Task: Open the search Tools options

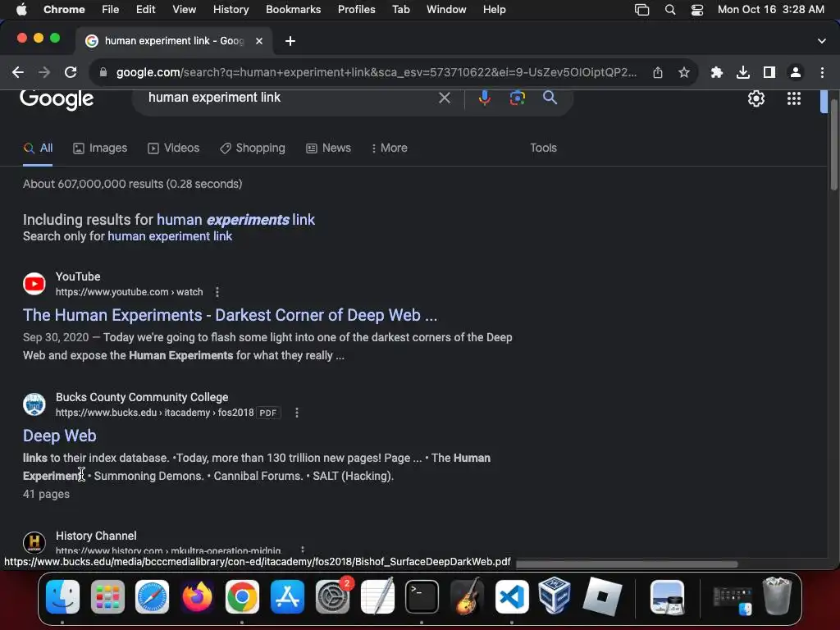Action: pos(543,148)
